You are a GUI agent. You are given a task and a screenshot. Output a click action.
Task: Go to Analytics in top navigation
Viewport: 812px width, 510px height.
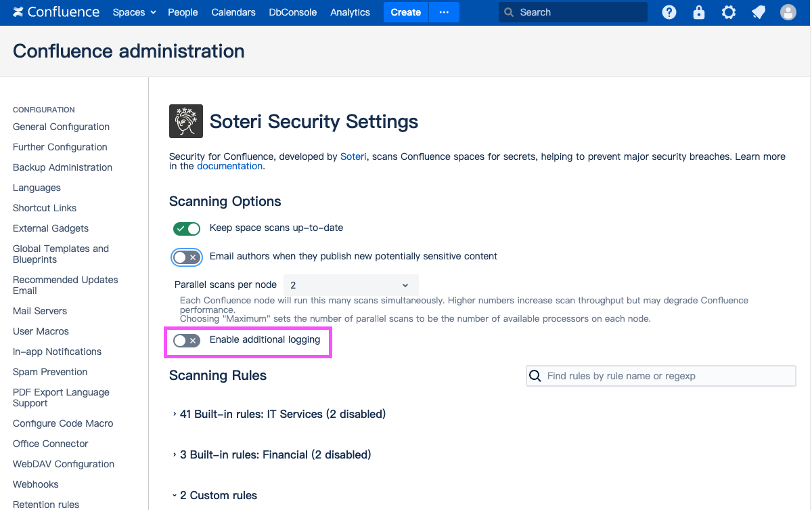coord(350,12)
